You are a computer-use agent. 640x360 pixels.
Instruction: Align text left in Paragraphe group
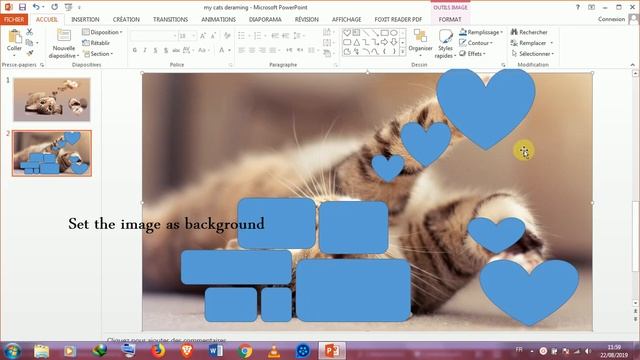tap(242, 50)
